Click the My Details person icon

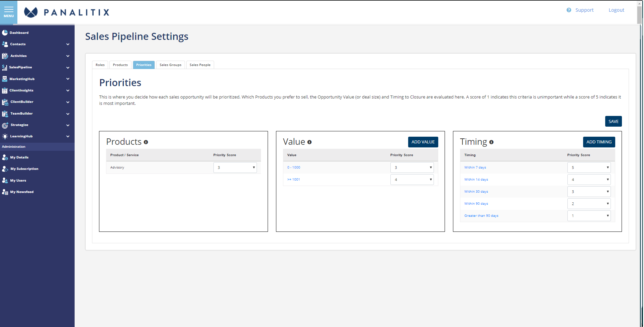[x=5, y=157]
